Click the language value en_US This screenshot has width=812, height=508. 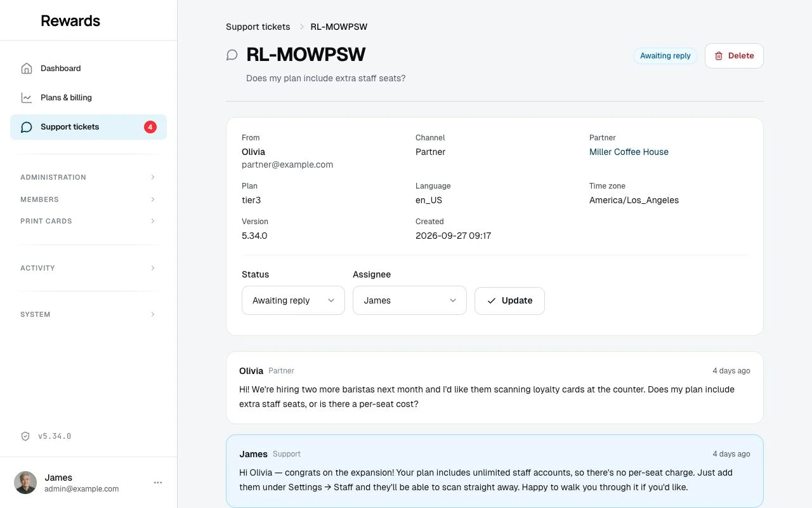pyautogui.click(x=429, y=200)
